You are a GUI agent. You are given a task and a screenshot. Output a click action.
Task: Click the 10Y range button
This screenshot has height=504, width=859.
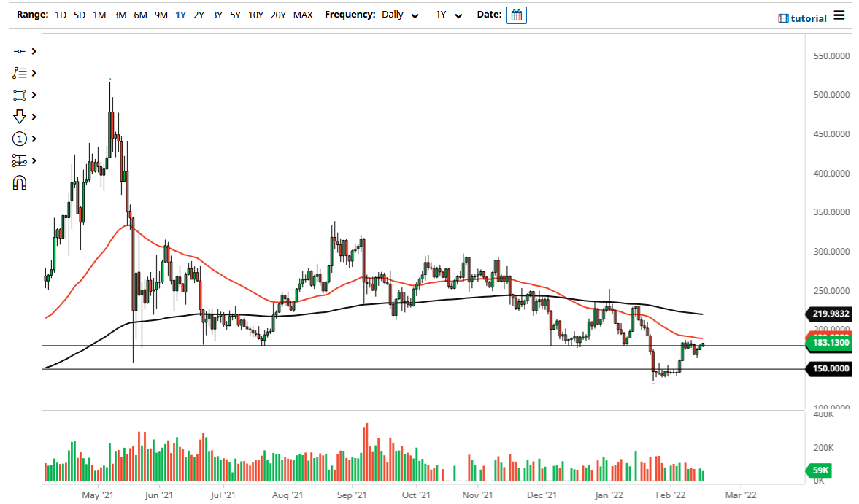click(x=255, y=15)
